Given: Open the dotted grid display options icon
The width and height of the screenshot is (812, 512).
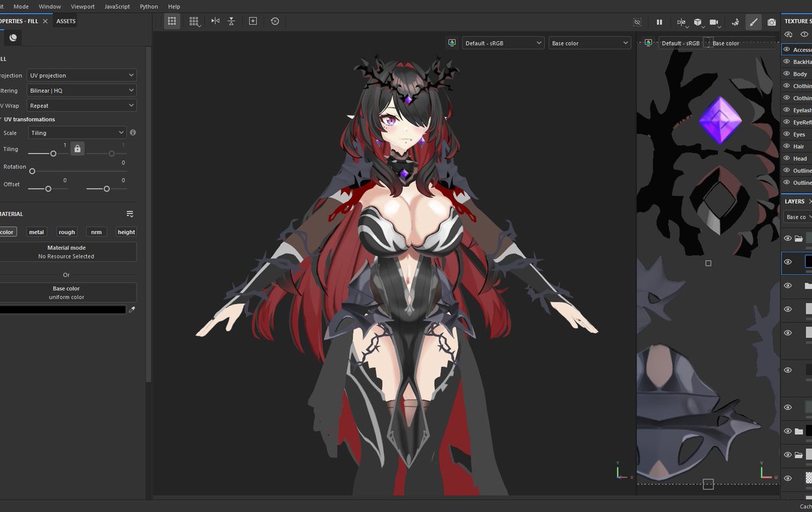Looking at the screenshot, I should pyautogui.click(x=195, y=21).
